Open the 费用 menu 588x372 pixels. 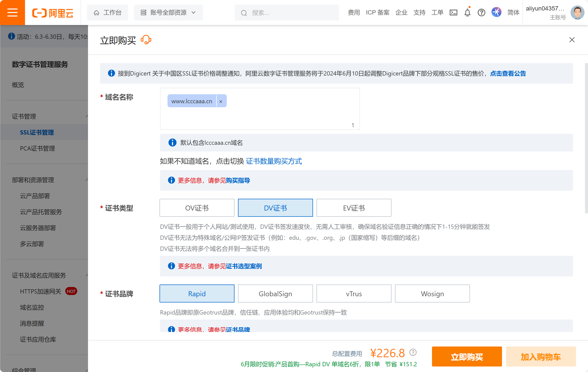[x=354, y=12]
